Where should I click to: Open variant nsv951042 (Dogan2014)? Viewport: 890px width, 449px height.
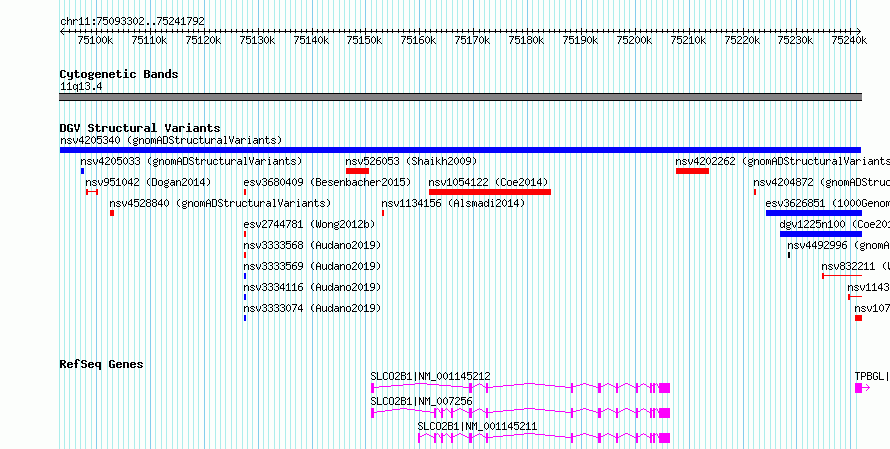point(148,182)
